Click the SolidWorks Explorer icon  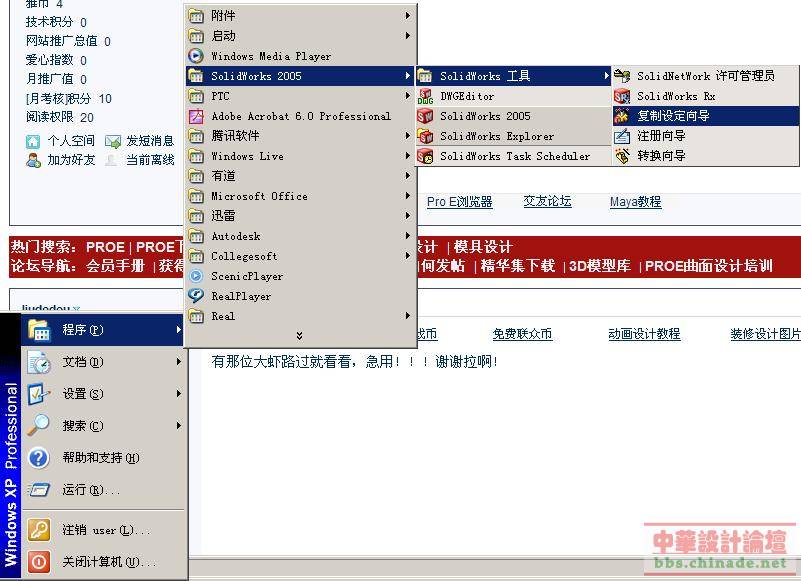click(x=425, y=136)
